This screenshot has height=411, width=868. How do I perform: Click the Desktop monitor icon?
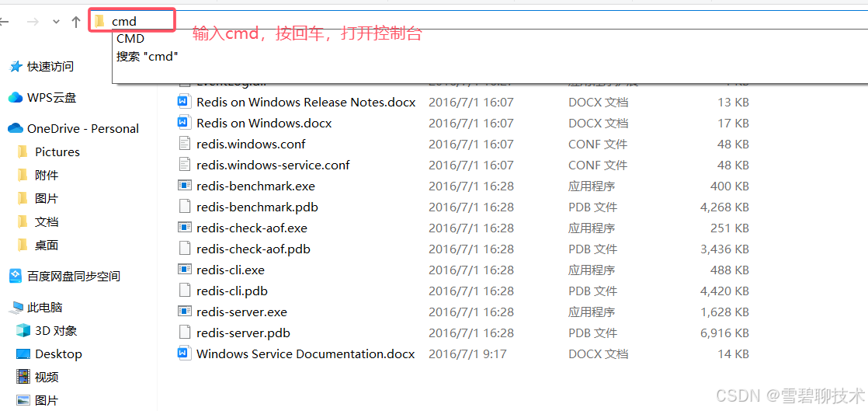tap(23, 354)
